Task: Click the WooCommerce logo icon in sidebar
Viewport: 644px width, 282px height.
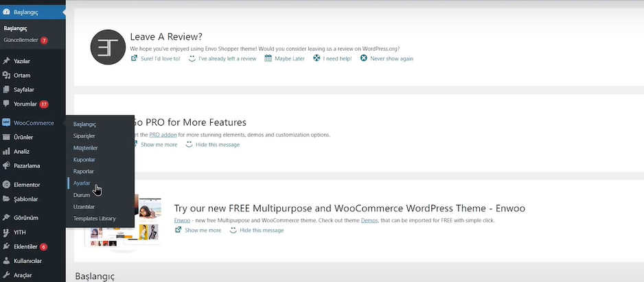Action: [6, 123]
